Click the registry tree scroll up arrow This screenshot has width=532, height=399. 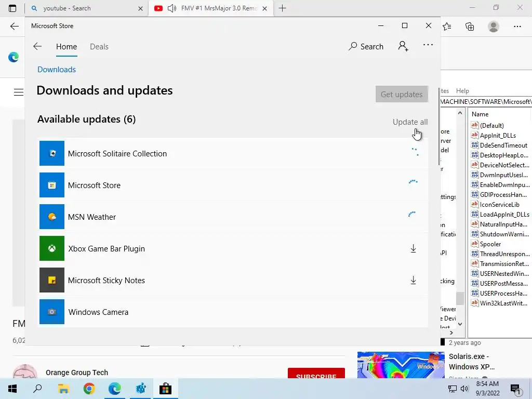pyautogui.click(x=460, y=113)
